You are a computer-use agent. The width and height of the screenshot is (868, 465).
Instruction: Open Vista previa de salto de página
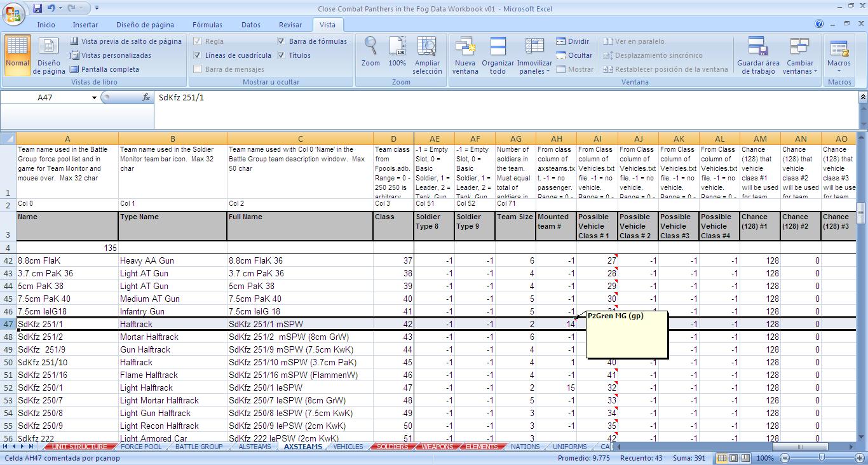point(125,41)
